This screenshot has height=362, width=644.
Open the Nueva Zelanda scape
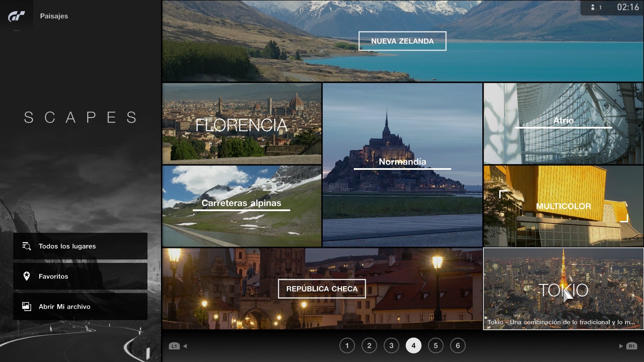(402, 41)
